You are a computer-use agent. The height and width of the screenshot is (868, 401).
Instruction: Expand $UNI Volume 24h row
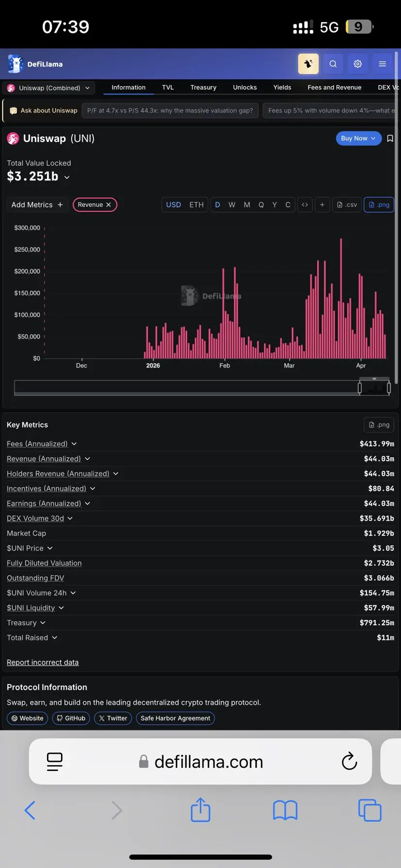pyautogui.click(x=73, y=593)
